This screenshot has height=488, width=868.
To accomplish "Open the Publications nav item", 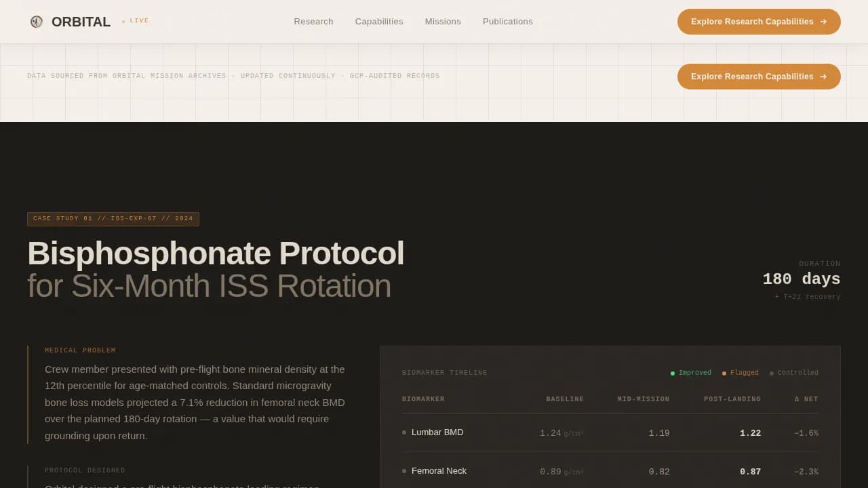I will point(508,22).
